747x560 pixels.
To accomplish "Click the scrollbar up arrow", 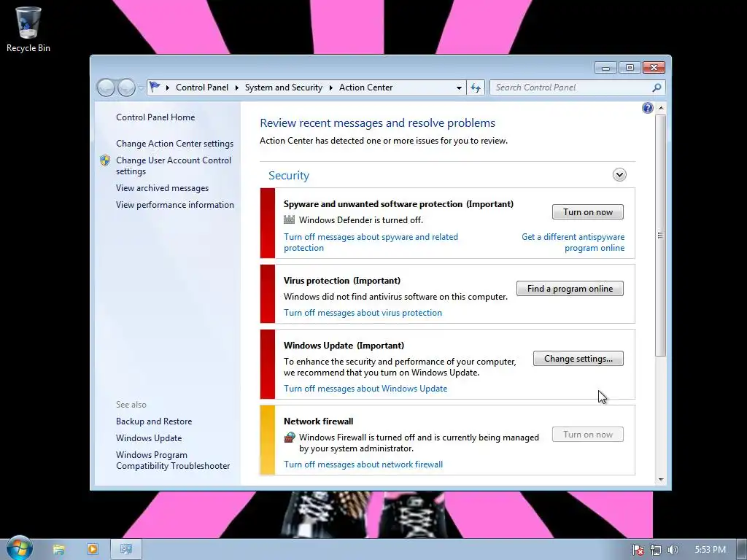I will pyautogui.click(x=661, y=108).
